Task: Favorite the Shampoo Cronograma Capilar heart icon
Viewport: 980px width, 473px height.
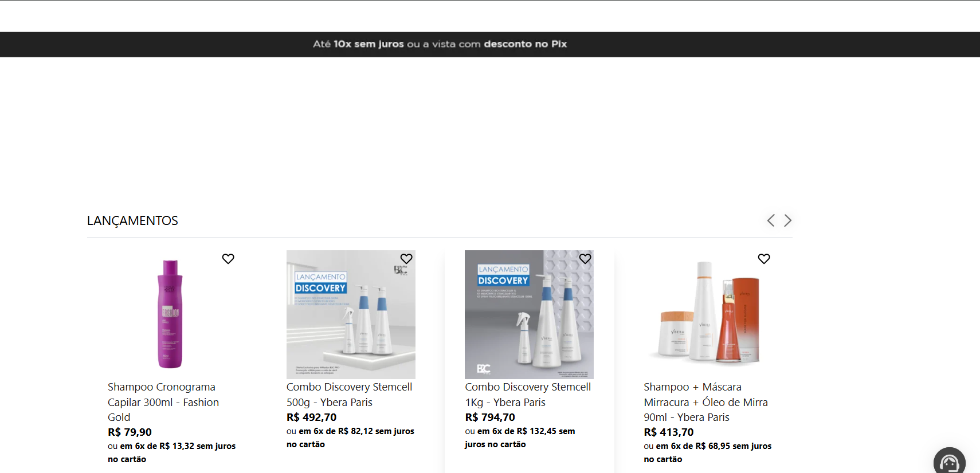Action: pyautogui.click(x=228, y=259)
